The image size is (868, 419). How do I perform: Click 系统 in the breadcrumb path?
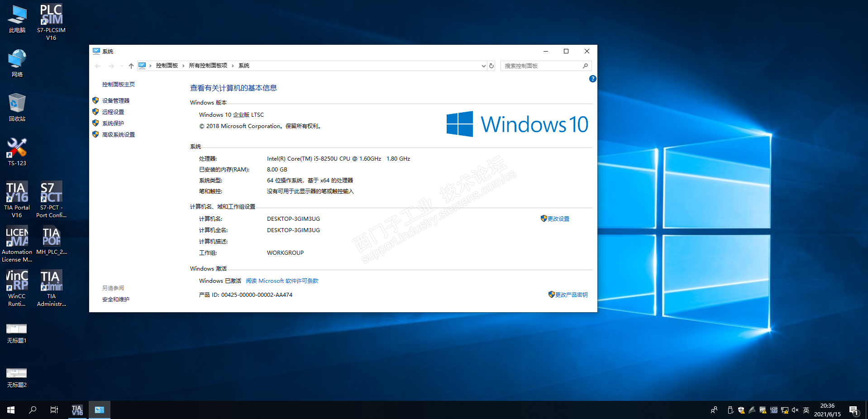[x=244, y=66]
